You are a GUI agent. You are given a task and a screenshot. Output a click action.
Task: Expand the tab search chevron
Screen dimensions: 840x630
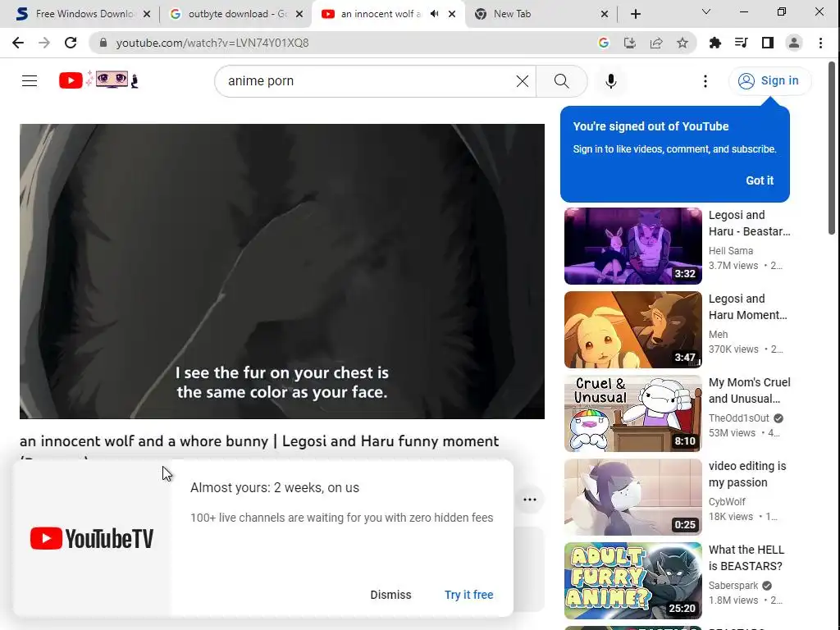coord(706,11)
